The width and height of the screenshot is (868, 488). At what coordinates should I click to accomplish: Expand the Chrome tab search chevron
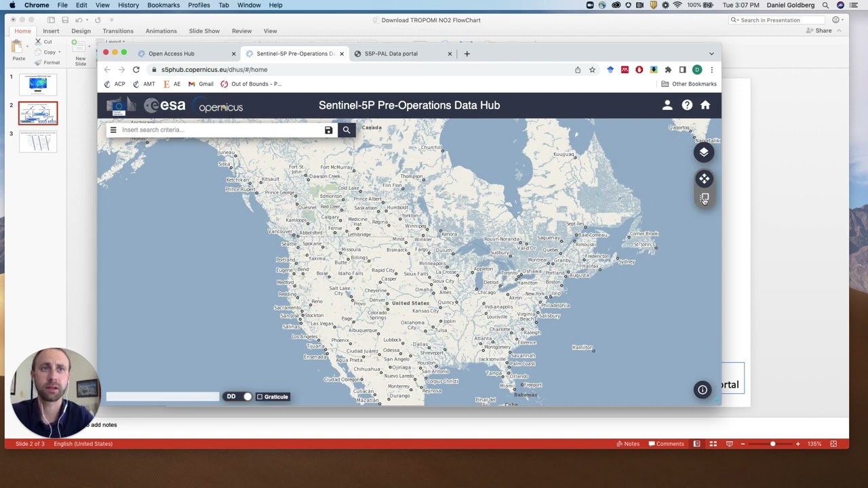711,54
